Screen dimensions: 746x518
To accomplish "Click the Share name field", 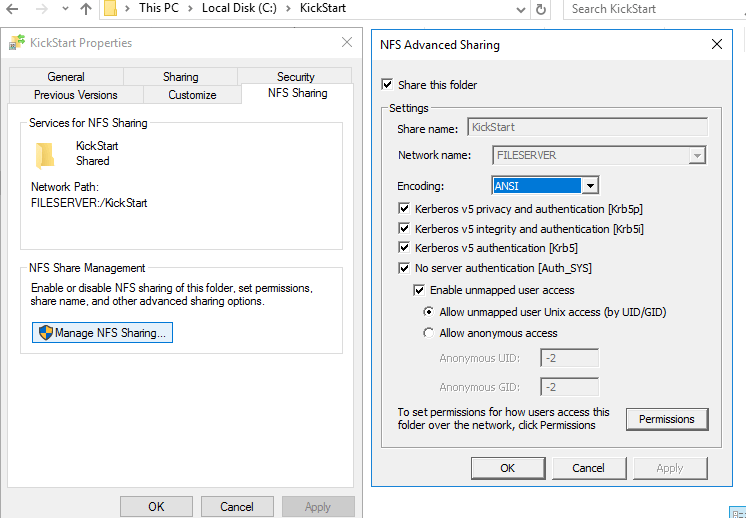I will [588, 127].
